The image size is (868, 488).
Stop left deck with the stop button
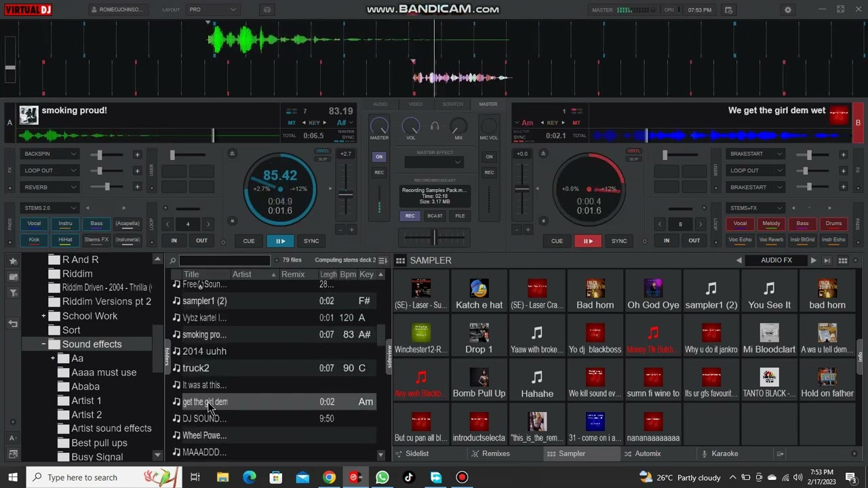232,220
